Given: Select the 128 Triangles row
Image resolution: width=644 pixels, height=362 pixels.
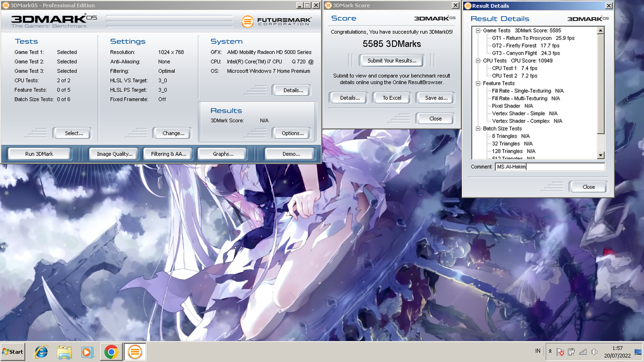Looking at the screenshot, I should 514,151.
